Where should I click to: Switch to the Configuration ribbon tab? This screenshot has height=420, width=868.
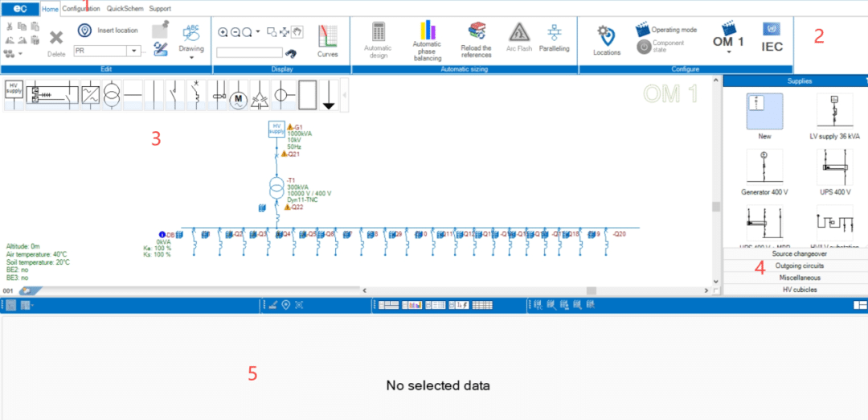point(81,9)
